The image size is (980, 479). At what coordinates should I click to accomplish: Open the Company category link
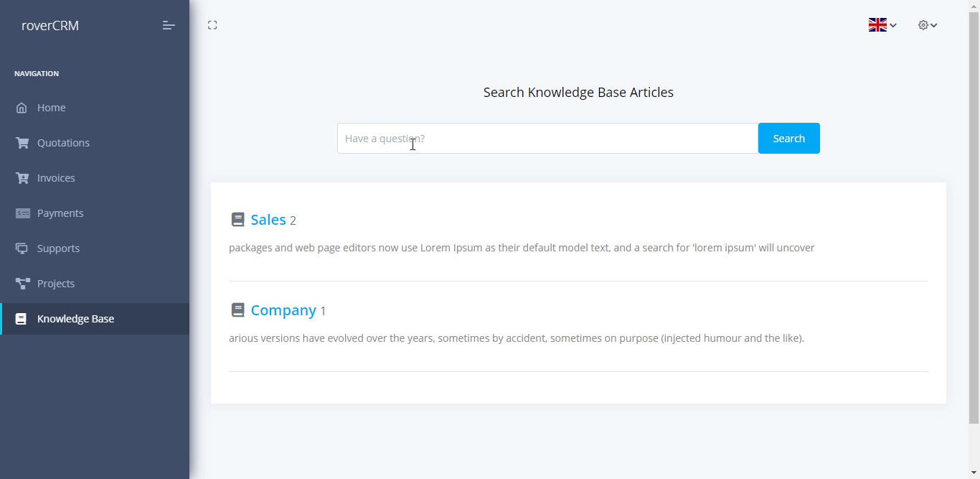[283, 310]
